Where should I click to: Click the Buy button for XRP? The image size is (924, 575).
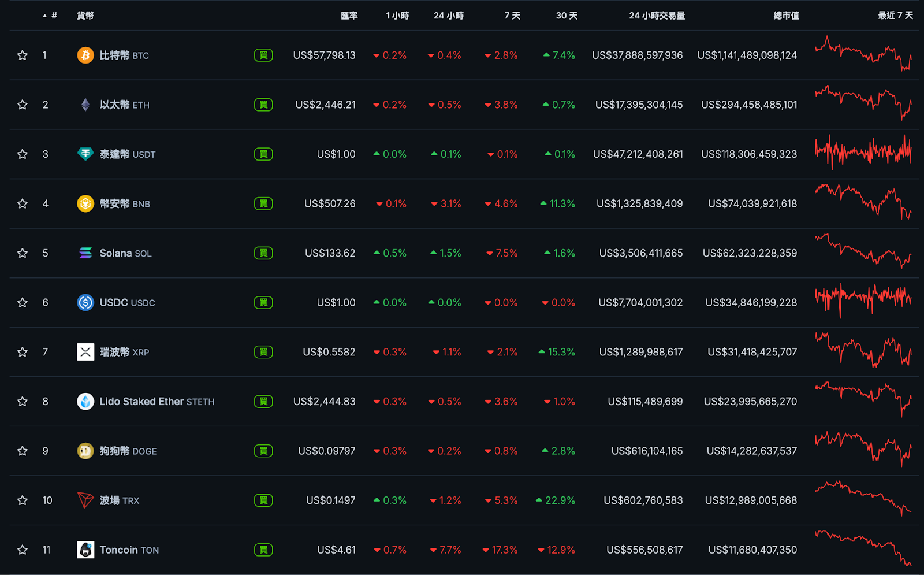click(263, 352)
